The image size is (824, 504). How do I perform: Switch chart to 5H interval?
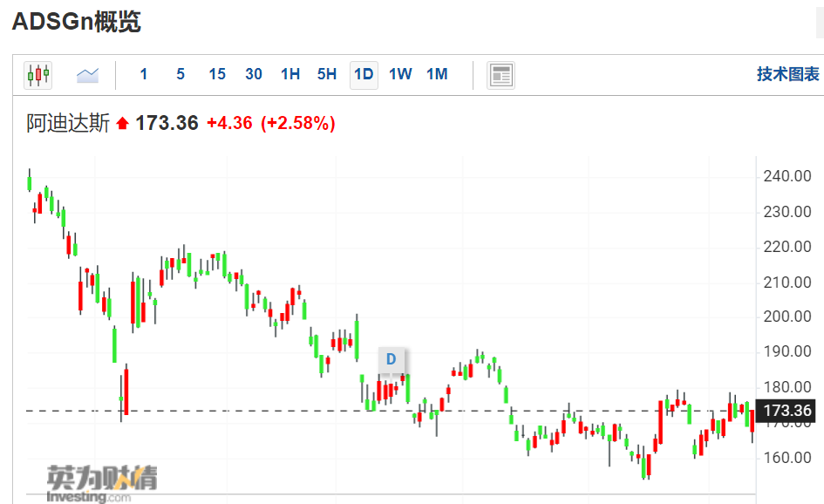coord(327,74)
